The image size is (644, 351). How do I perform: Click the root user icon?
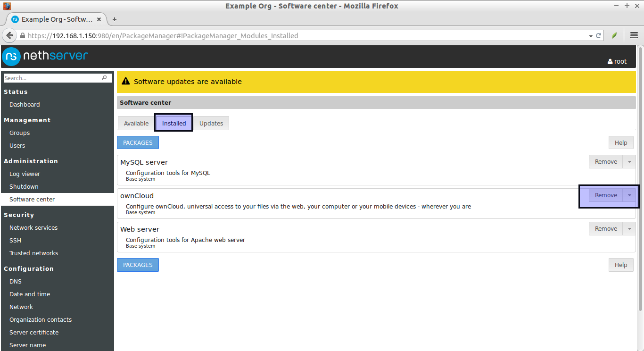610,61
